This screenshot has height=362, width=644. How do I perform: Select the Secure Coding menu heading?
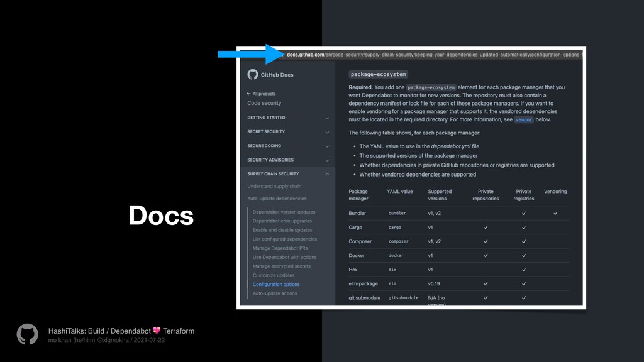(264, 146)
